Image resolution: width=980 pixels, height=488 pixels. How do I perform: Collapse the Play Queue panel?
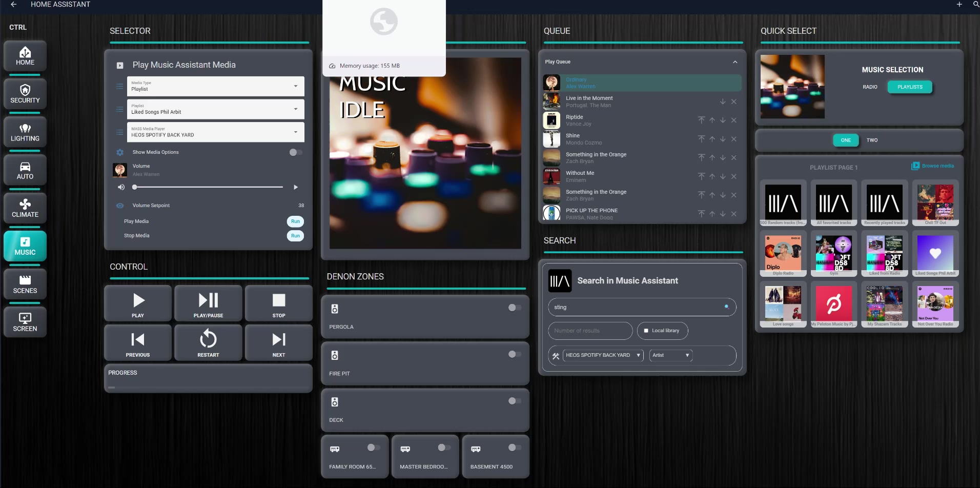pos(735,62)
